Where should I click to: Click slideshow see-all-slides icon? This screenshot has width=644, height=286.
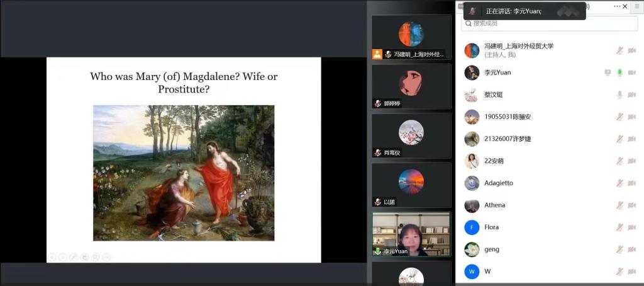pyautogui.click(x=85, y=257)
